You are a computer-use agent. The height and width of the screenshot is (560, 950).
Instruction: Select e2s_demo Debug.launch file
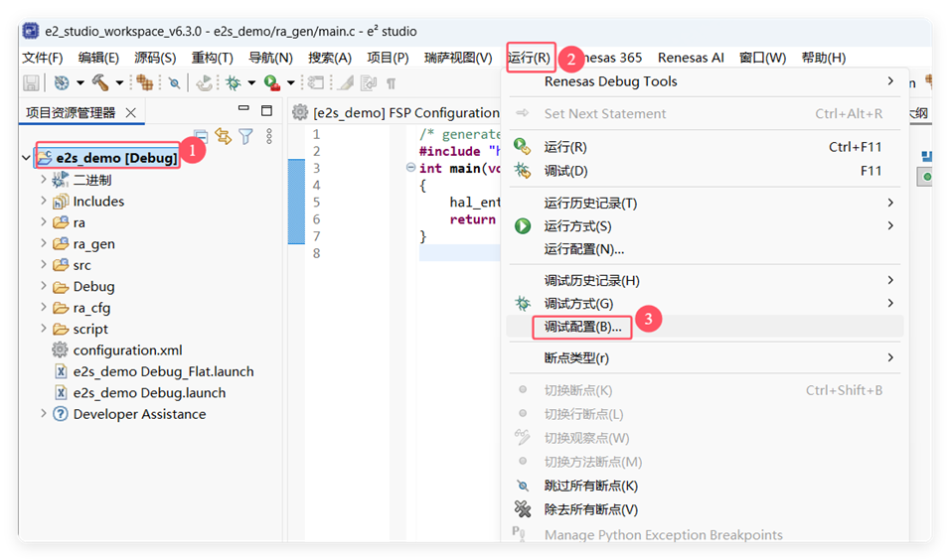coord(149,392)
